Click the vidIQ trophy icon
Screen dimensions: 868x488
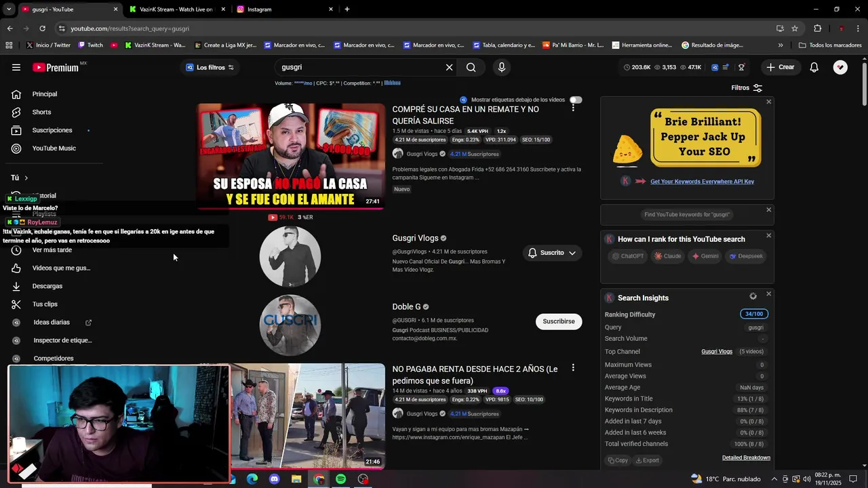click(741, 67)
